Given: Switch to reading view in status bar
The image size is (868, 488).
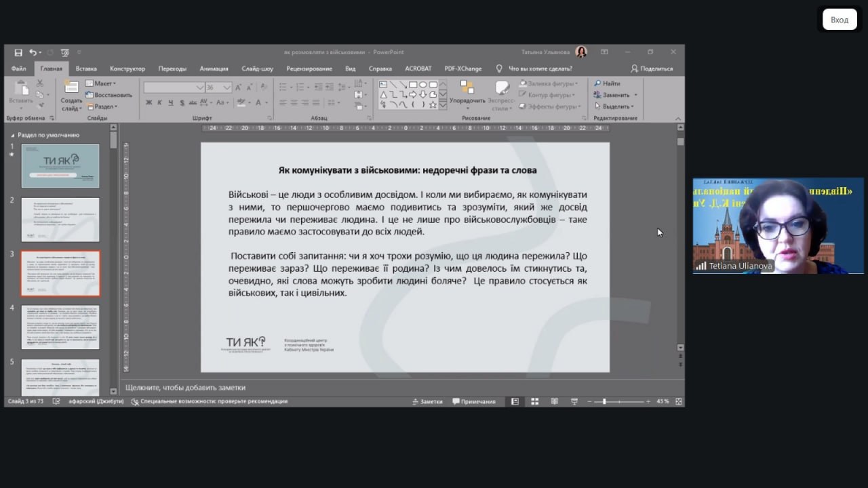Looking at the screenshot, I should tap(554, 401).
